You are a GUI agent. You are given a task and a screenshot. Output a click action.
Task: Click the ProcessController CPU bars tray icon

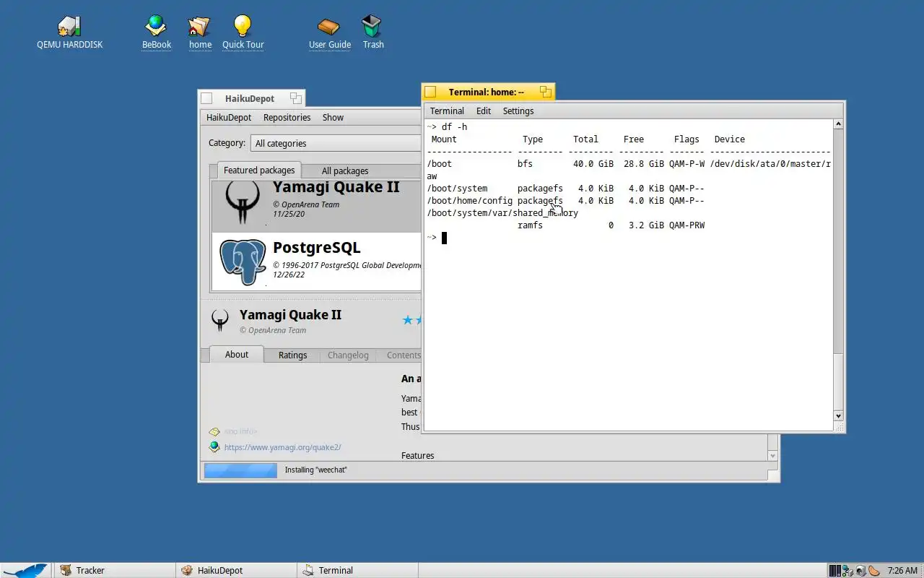coord(835,571)
